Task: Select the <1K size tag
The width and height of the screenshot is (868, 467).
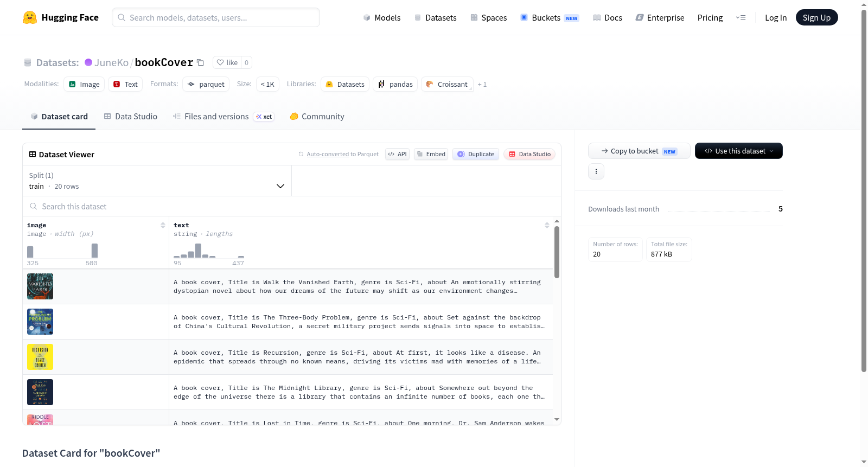Action: coord(267,84)
